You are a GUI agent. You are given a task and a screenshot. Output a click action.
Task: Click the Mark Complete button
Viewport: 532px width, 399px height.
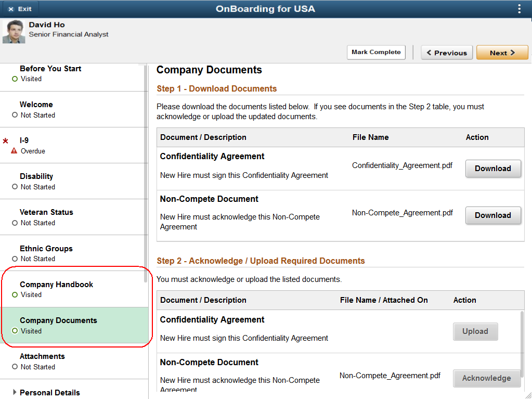tap(376, 52)
